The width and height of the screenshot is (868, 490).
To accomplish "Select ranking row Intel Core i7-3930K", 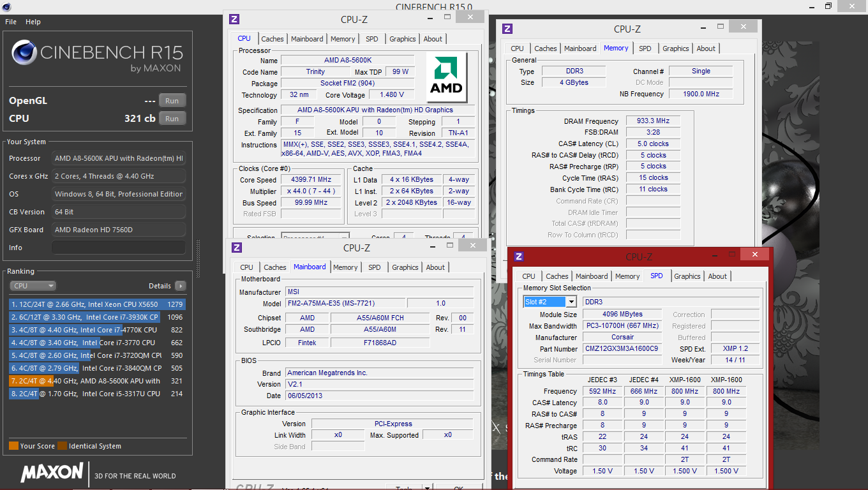I will 96,317.
